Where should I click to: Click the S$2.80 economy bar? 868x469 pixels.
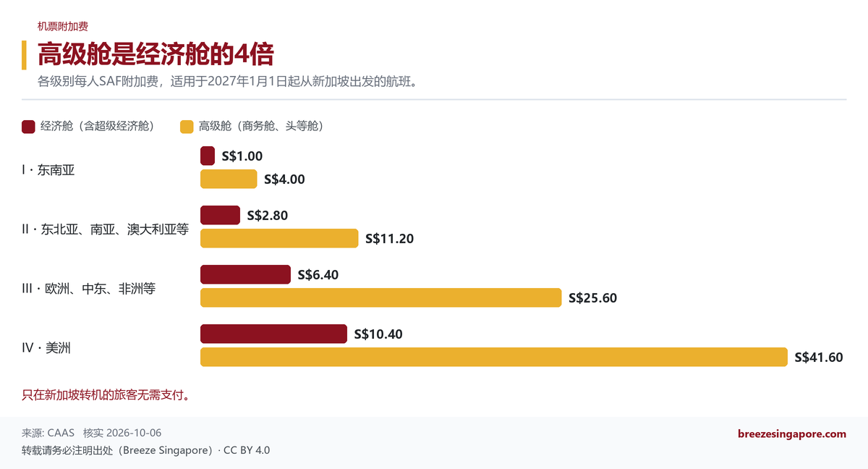220,215
